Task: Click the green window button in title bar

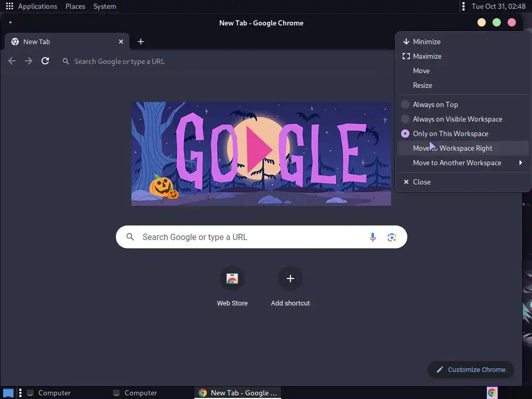Action: pyautogui.click(x=496, y=22)
